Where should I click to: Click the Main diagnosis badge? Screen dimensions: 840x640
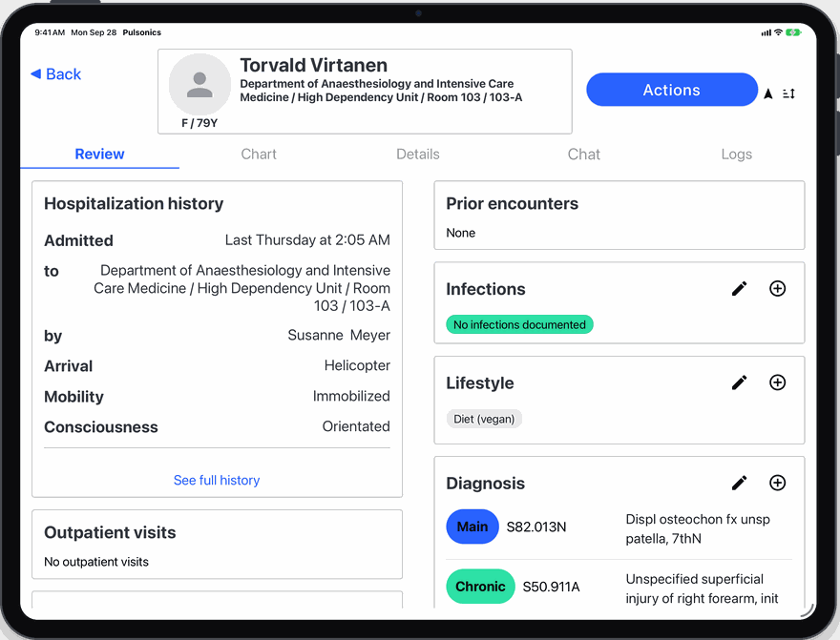(x=472, y=526)
